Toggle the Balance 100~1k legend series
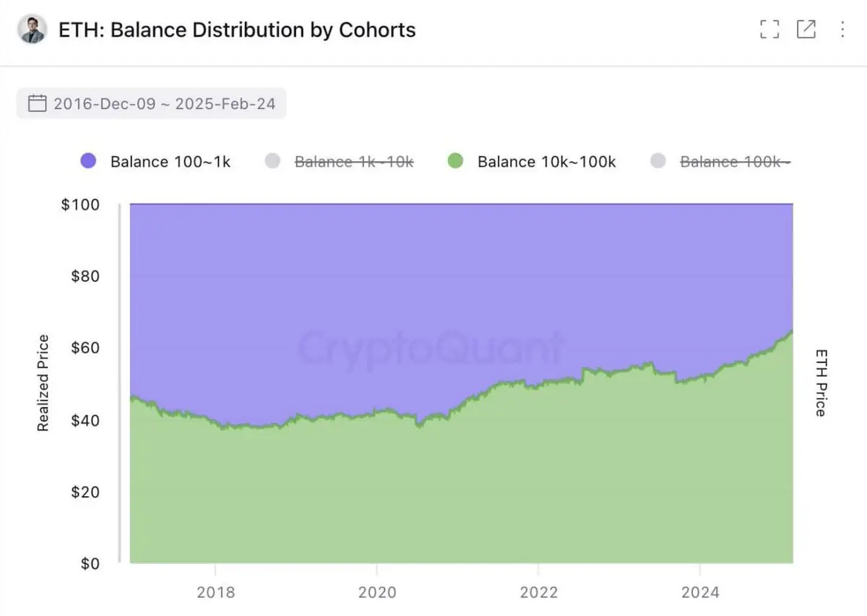 click(155, 162)
